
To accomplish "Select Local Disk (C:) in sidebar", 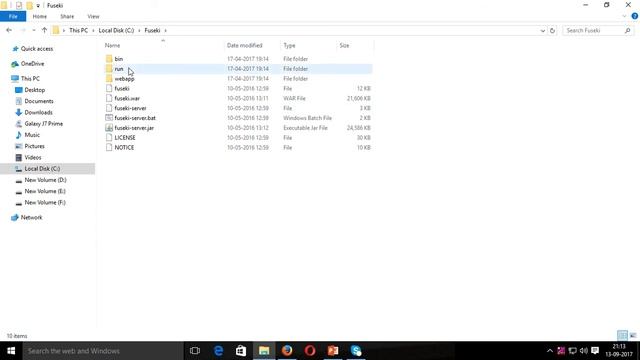I will coord(47,169).
